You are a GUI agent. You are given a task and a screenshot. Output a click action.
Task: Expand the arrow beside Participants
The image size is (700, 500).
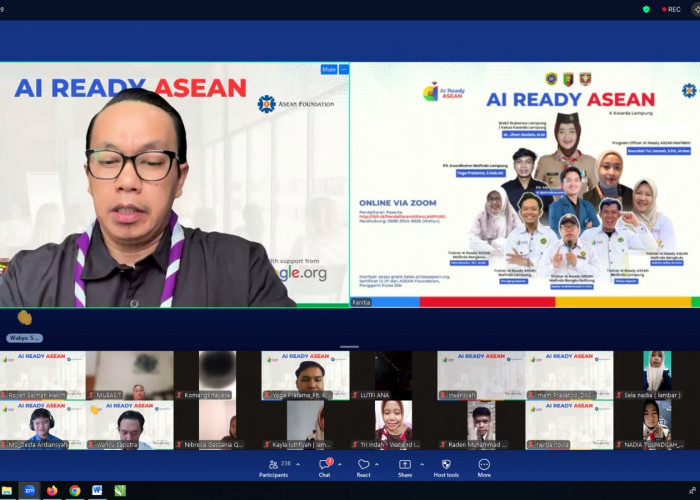coord(297,464)
